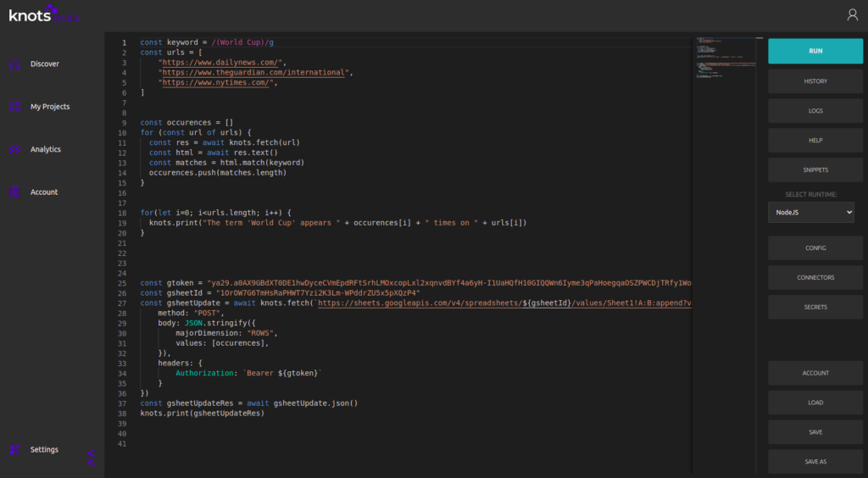Click LOAD to load a script

815,403
